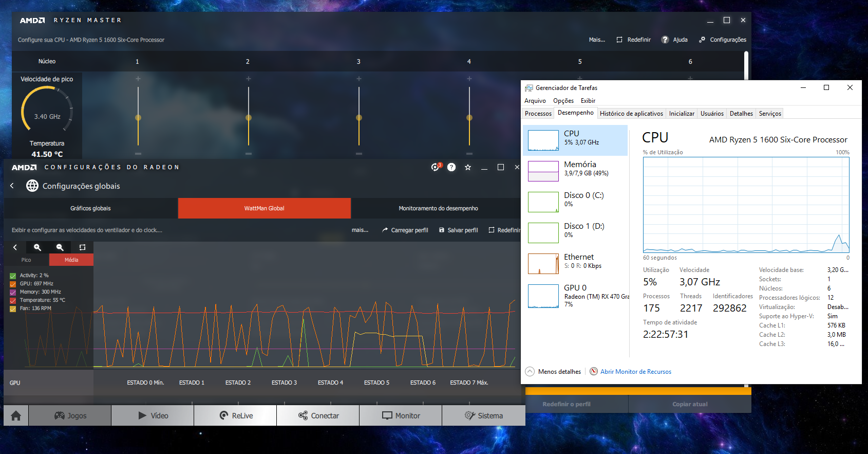Switch to the Usuários tab
The image size is (868, 454).
712,114
